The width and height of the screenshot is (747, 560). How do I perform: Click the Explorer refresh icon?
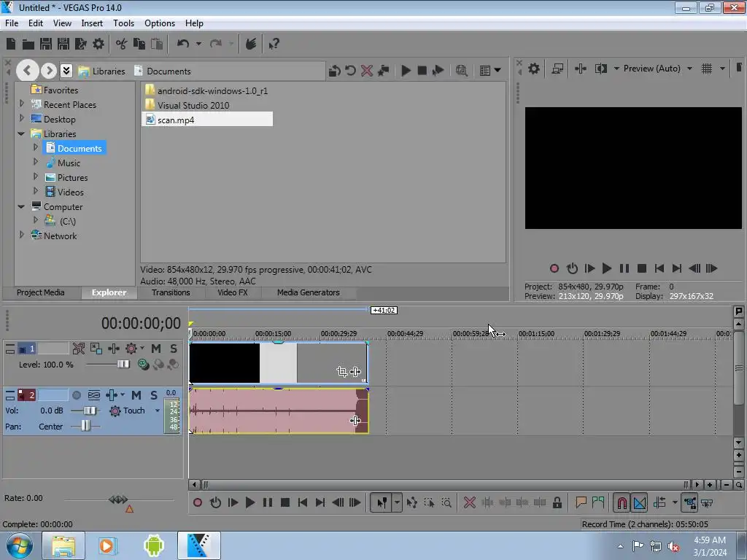click(350, 71)
